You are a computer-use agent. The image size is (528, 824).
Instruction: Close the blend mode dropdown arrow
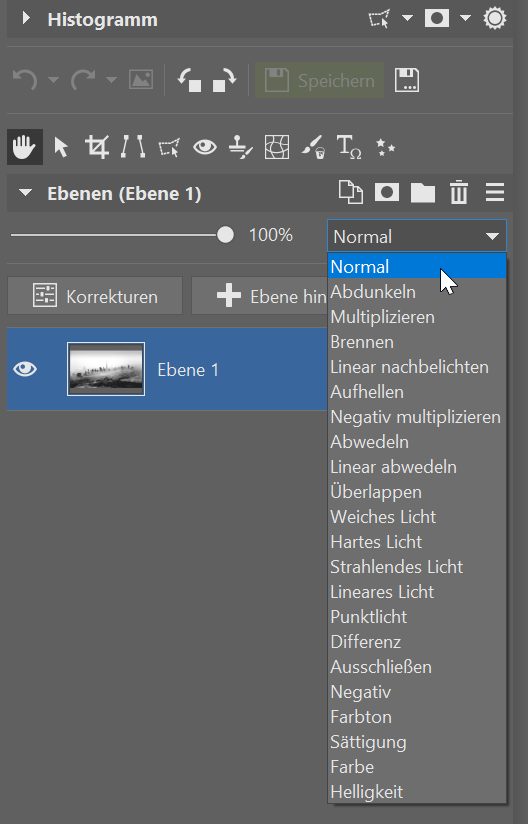tap(492, 236)
